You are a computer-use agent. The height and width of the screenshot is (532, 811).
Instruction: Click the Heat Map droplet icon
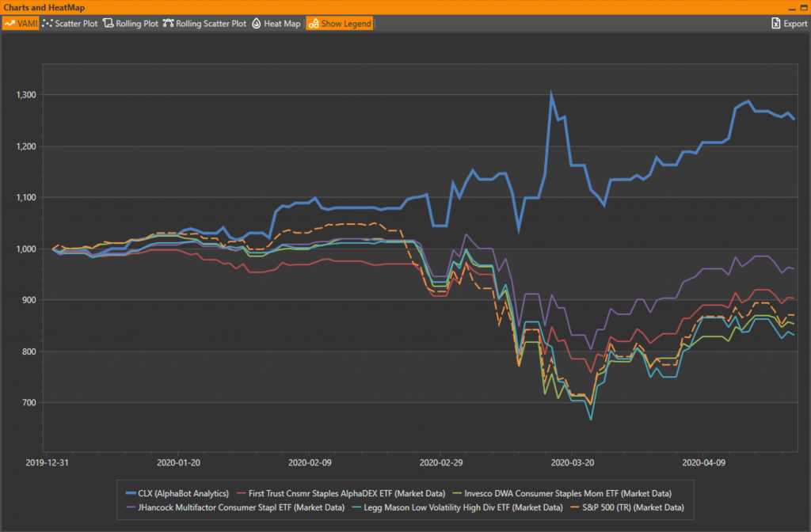pyautogui.click(x=257, y=24)
